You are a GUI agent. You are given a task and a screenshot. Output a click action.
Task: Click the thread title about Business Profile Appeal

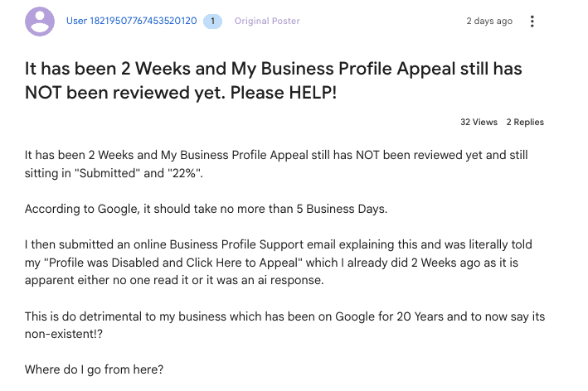click(274, 80)
